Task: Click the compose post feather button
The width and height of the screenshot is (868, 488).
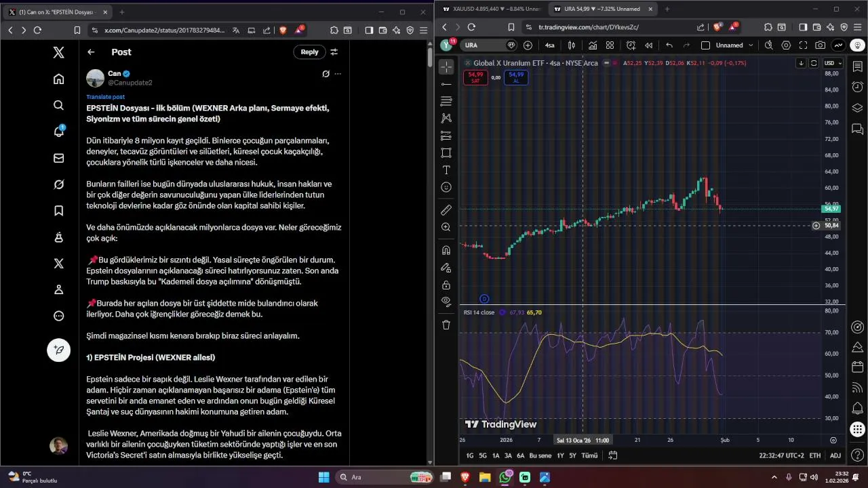Action: [59, 350]
